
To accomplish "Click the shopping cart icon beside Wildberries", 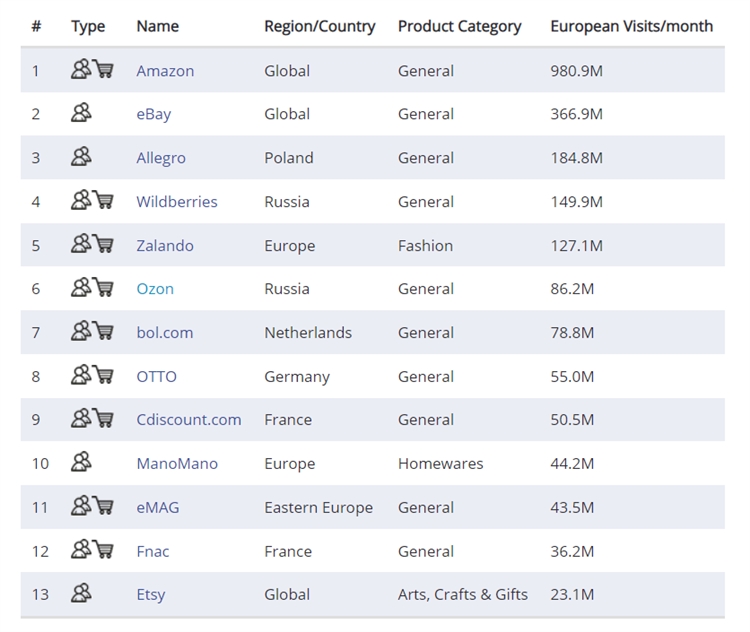I will coord(103,201).
